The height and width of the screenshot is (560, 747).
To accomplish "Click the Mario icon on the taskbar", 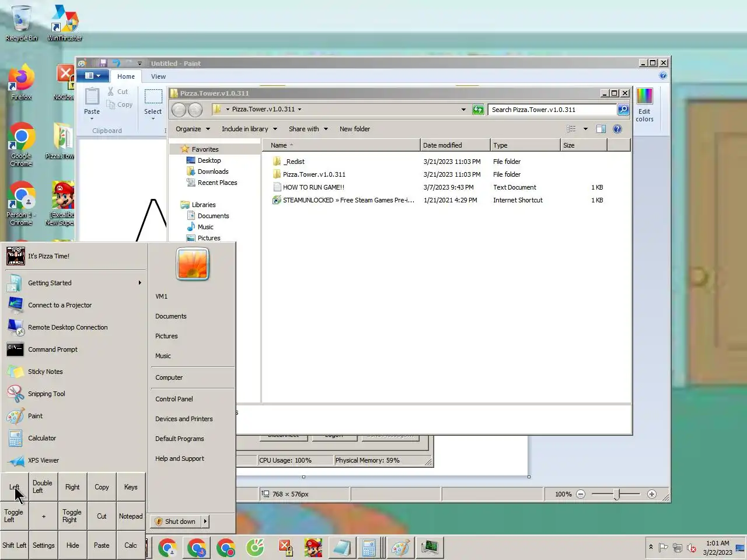I will [x=313, y=547].
